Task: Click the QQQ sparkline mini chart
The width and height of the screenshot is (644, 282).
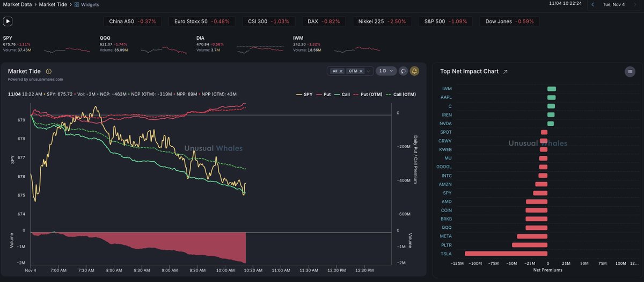Action: [164, 49]
